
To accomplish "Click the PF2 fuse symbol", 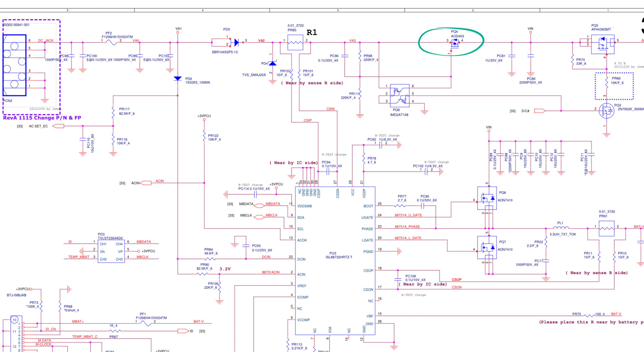I will tap(111, 43).
